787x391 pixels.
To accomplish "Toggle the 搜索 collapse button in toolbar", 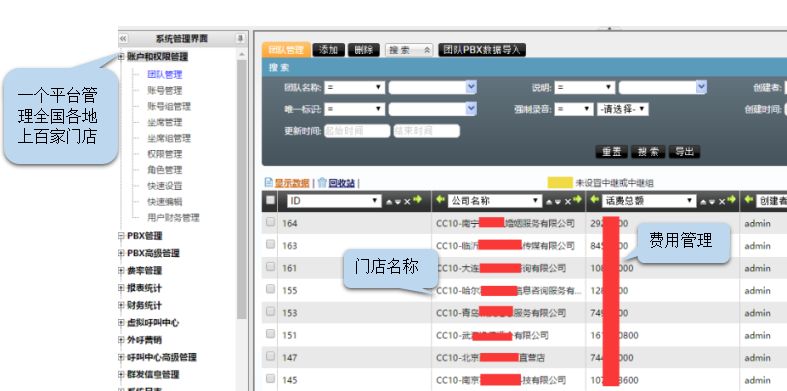I will (409, 50).
